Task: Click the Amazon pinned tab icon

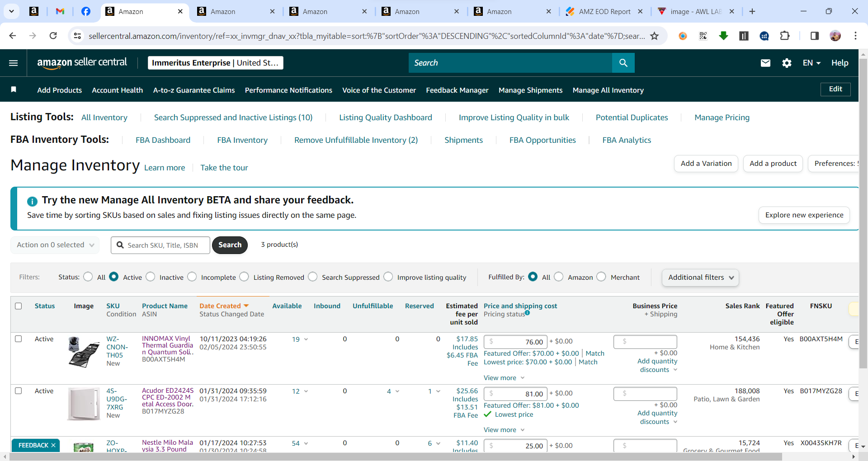Action: pyautogui.click(x=34, y=11)
